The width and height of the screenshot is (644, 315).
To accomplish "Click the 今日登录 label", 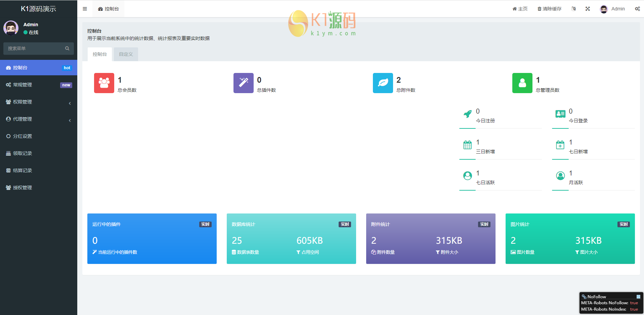I will pos(578,121).
